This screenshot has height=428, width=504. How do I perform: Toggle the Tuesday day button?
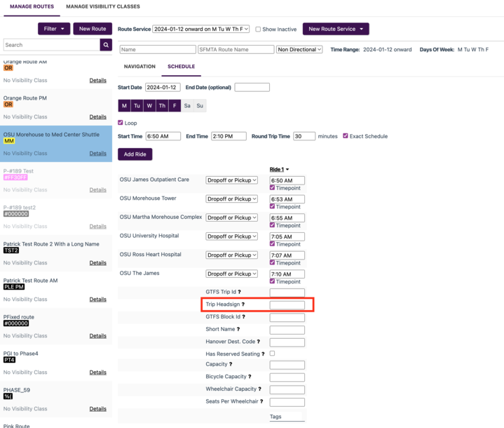tap(137, 105)
